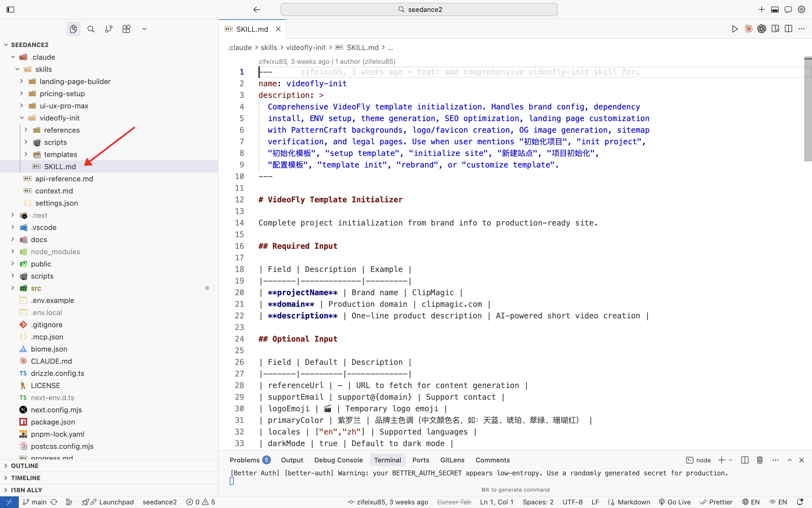Image resolution: width=812 pixels, height=508 pixels.
Task: Toggle the bottom panel layout button
Action: point(775,9)
